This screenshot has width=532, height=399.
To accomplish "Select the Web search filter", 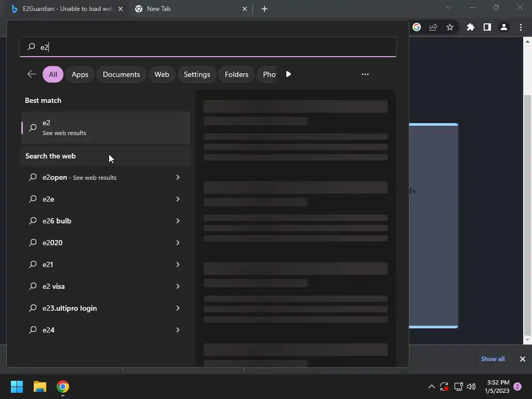I will [x=162, y=74].
